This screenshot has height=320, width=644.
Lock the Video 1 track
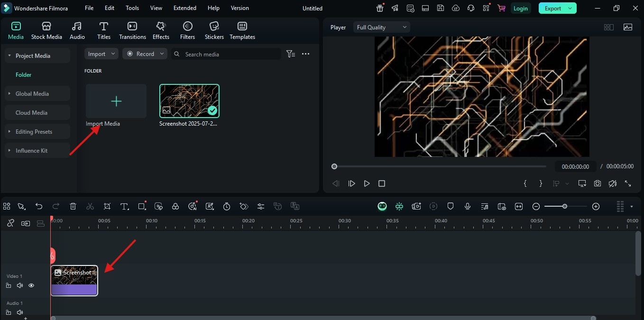[x=9, y=285]
